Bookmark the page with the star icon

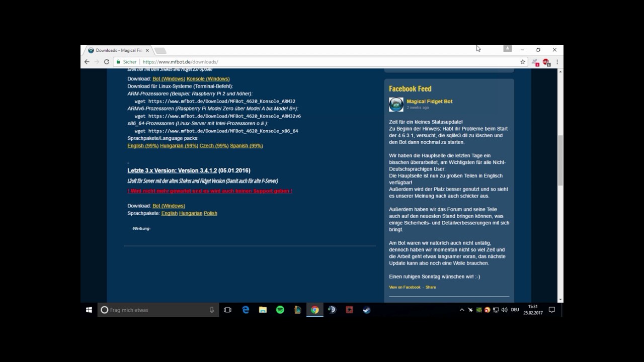(523, 62)
